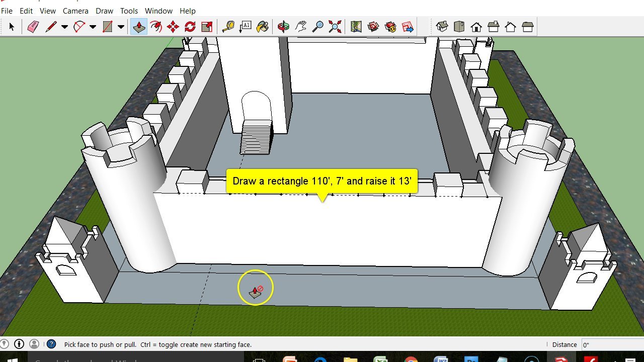Click Zoom Extents to fit the castle
Image resolution: width=644 pixels, height=362 pixels.
tap(335, 26)
